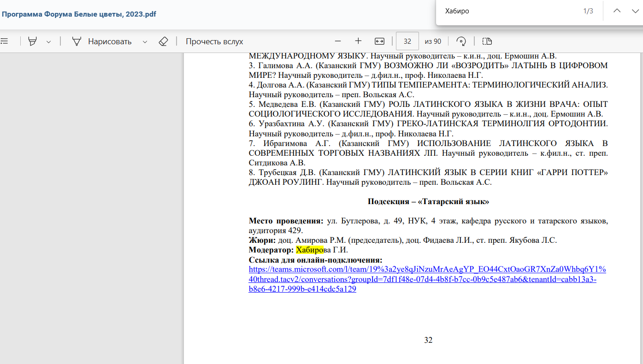Start Прочесть вслух read aloud
This screenshot has width=643, height=364.
pos(214,41)
